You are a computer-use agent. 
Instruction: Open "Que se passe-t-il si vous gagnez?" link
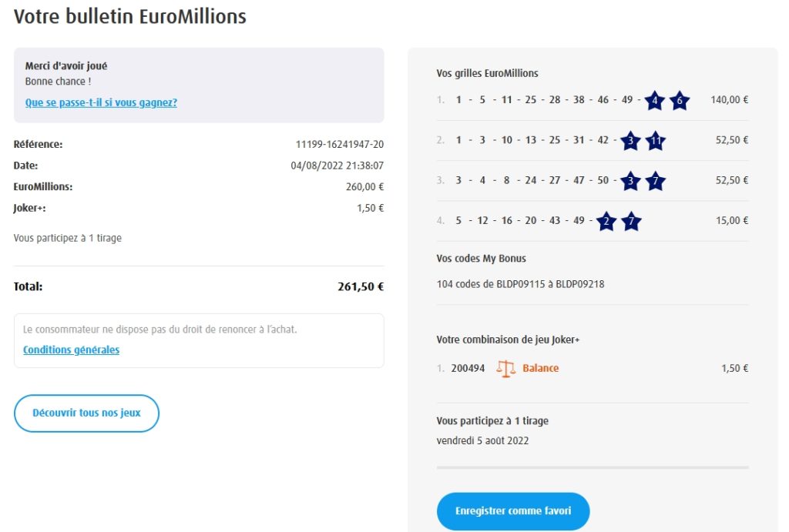101,102
